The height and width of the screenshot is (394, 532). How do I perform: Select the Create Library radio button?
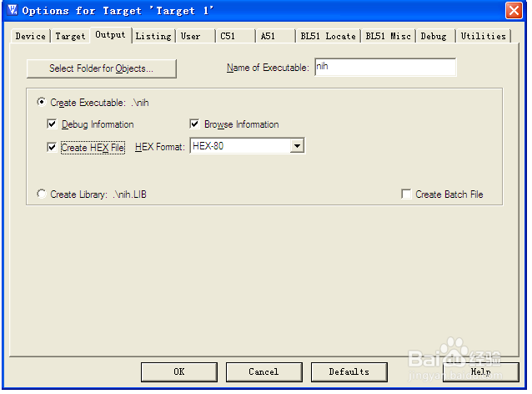pyautogui.click(x=42, y=194)
